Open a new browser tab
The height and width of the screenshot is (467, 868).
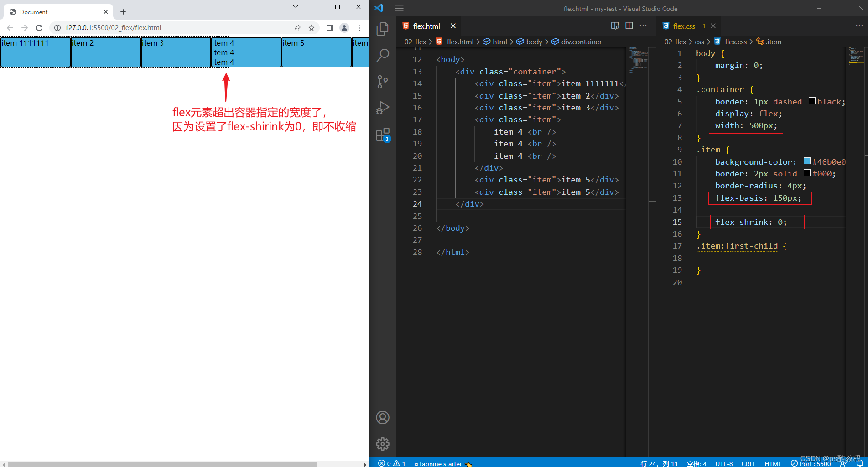pyautogui.click(x=123, y=12)
